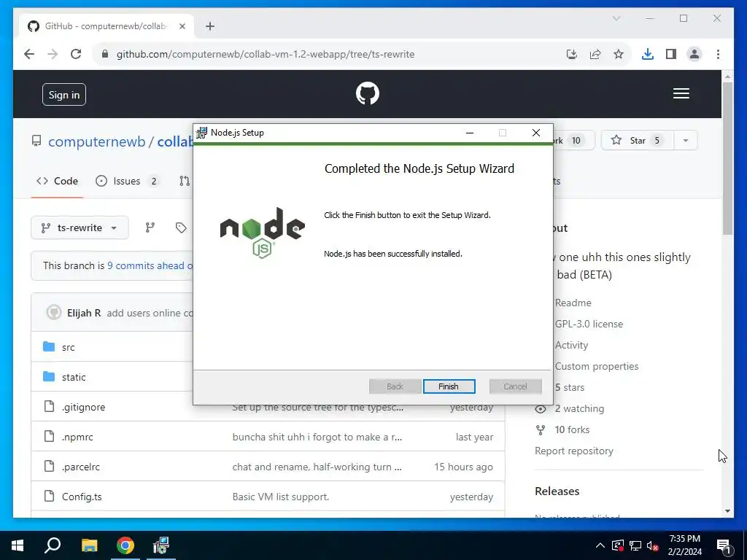View branches icon next to ts-rewrite

(150, 227)
